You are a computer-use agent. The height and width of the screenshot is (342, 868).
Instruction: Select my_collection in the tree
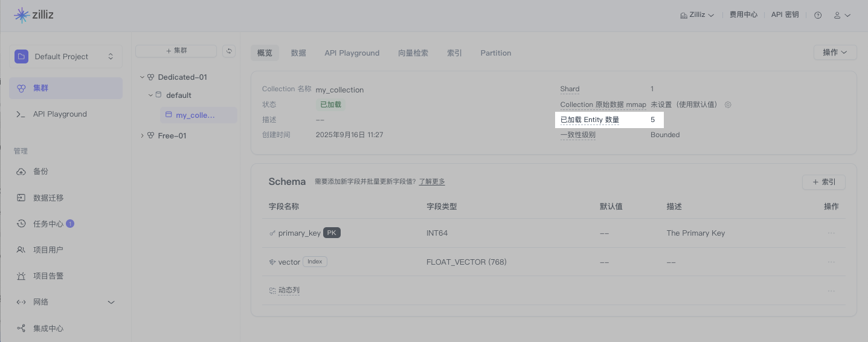tap(194, 115)
